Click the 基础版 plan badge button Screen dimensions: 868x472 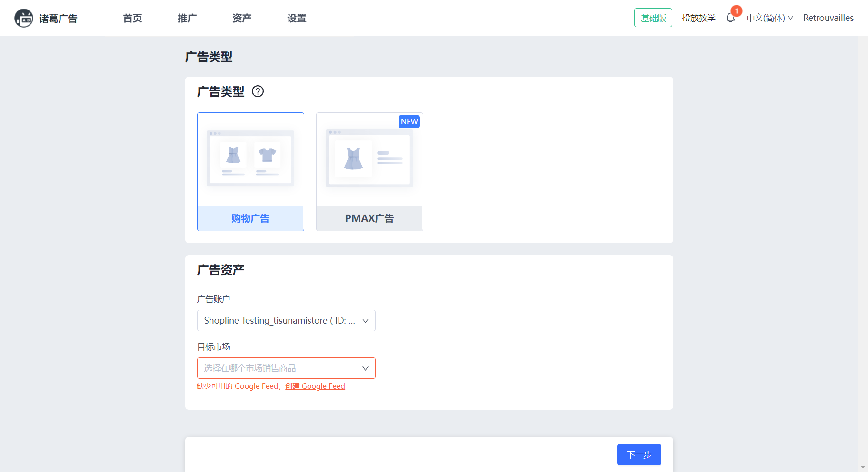pyautogui.click(x=653, y=18)
